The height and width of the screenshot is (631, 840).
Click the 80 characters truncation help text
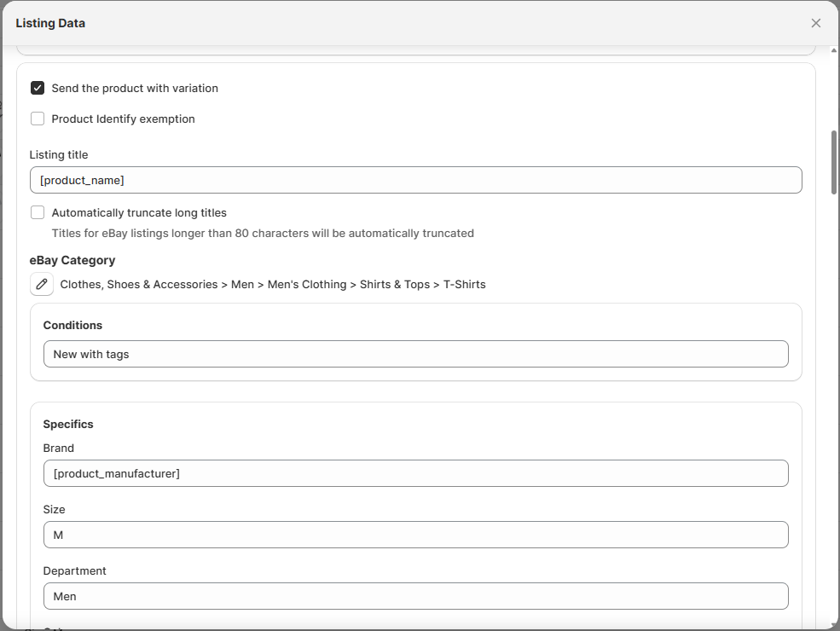[x=263, y=233]
